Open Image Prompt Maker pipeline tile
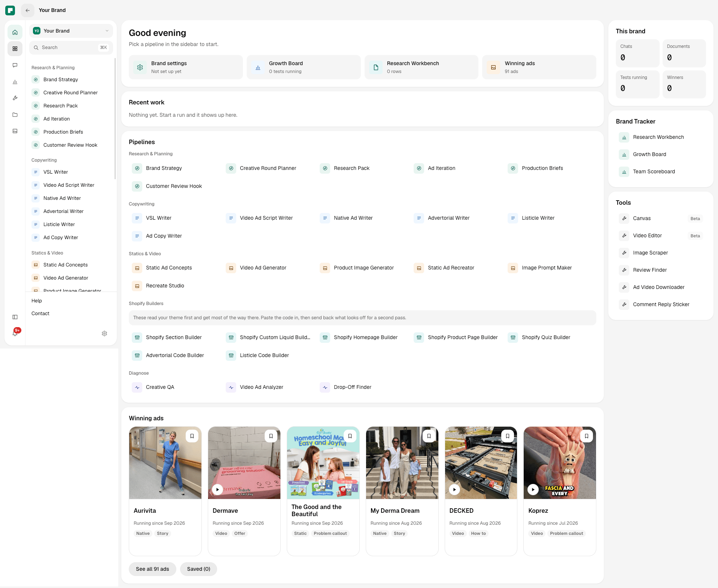The height and width of the screenshot is (588, 718). [550, 268]
